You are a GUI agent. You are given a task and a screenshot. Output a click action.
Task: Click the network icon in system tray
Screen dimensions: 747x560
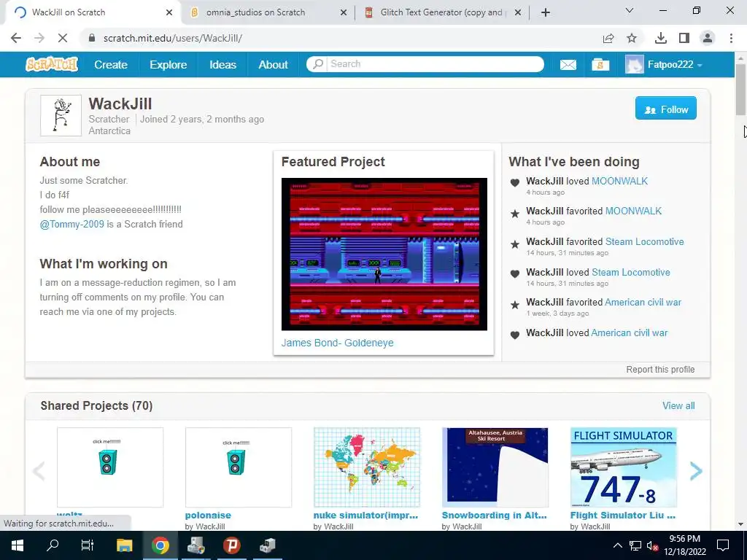(x=635, y=545)
